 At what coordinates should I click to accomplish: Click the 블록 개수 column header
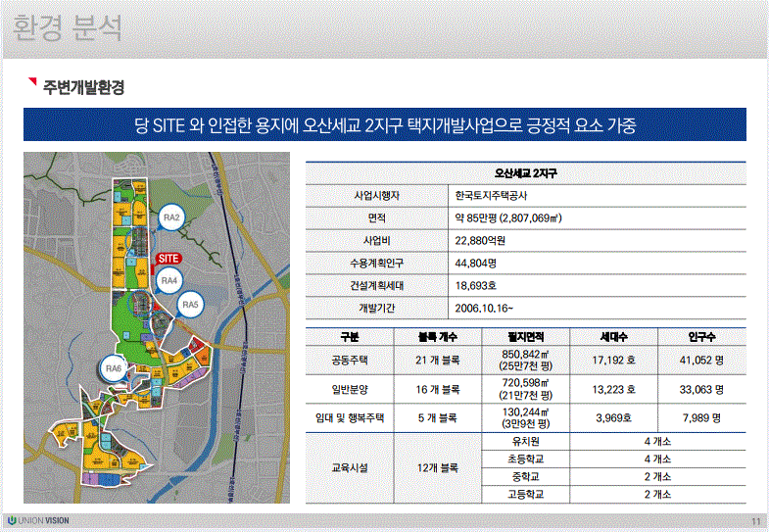(438, 337)
